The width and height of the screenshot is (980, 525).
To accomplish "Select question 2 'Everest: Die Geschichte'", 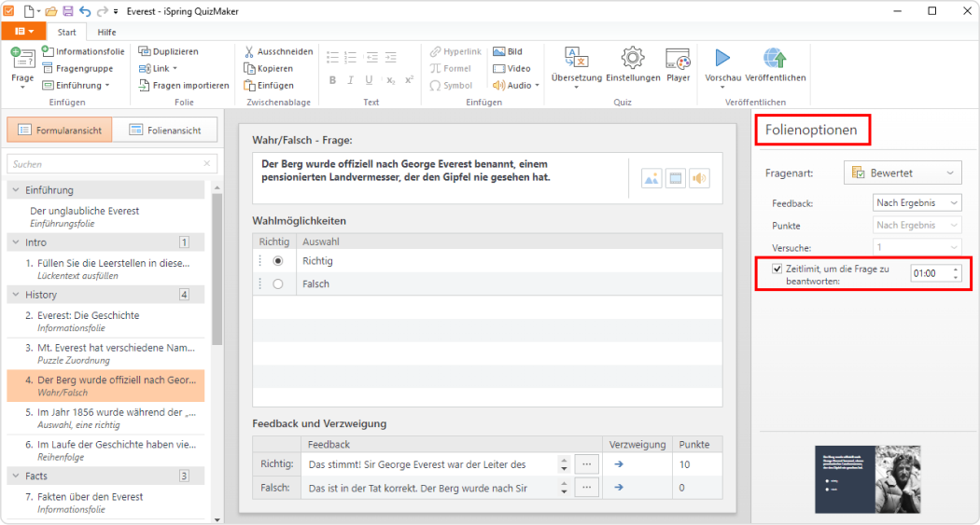I will tap(105, 322).
